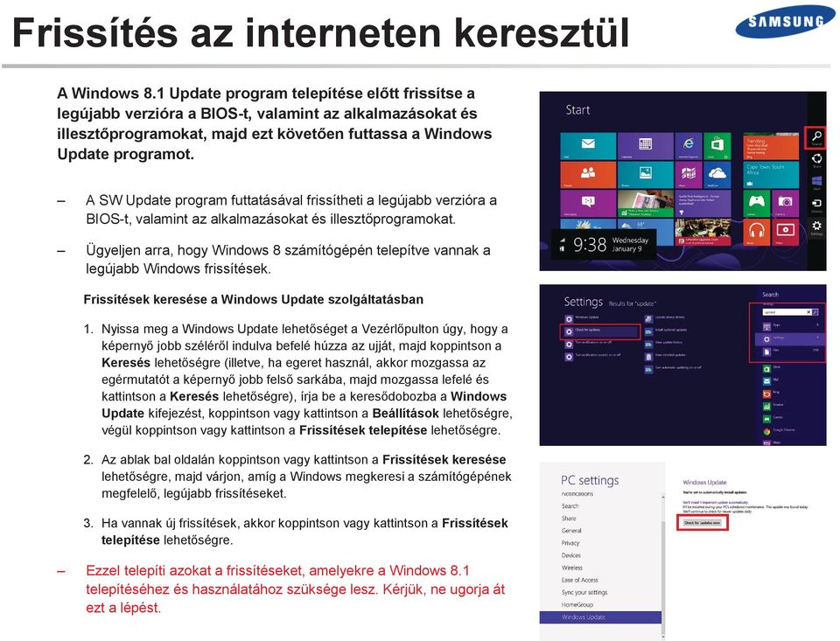
Task: Click the 9:38 clock overlay
Action: [x=603, y=245]
